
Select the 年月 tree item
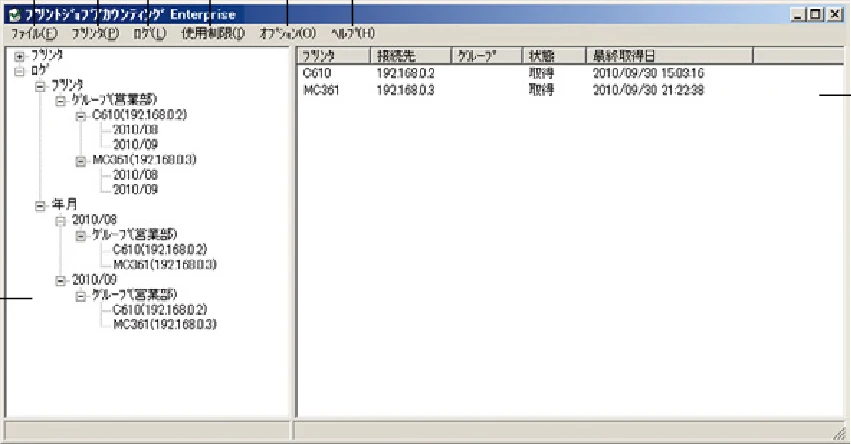(x=65, y=205)
